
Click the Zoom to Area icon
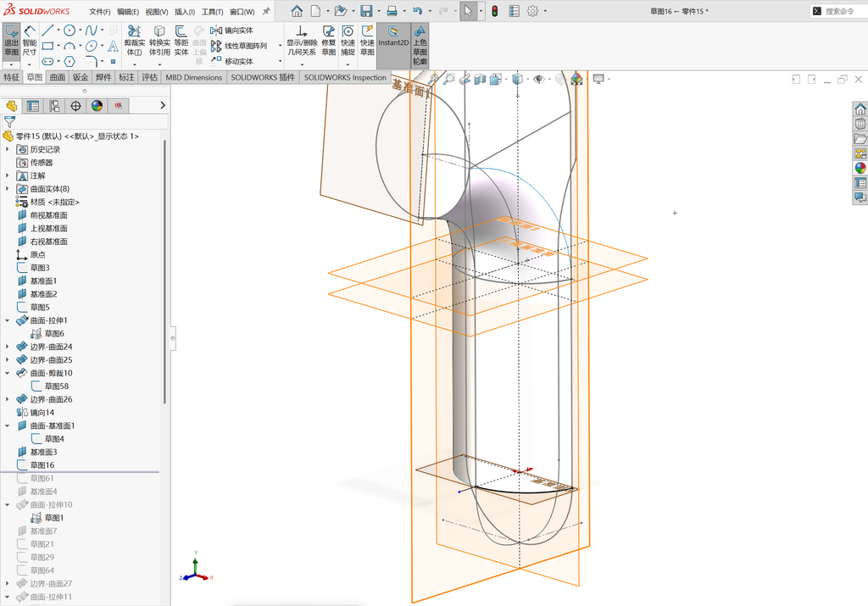449,79
